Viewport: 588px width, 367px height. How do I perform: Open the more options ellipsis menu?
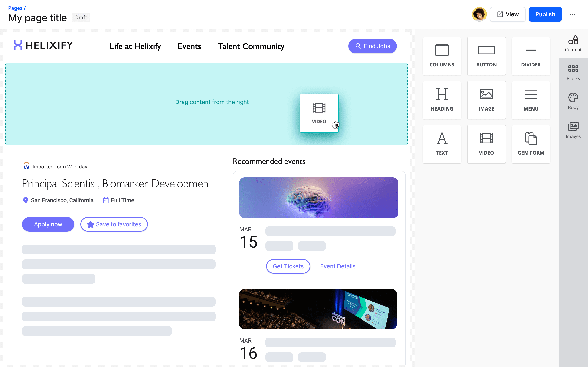pyautogui.click(x=572, y=14)
